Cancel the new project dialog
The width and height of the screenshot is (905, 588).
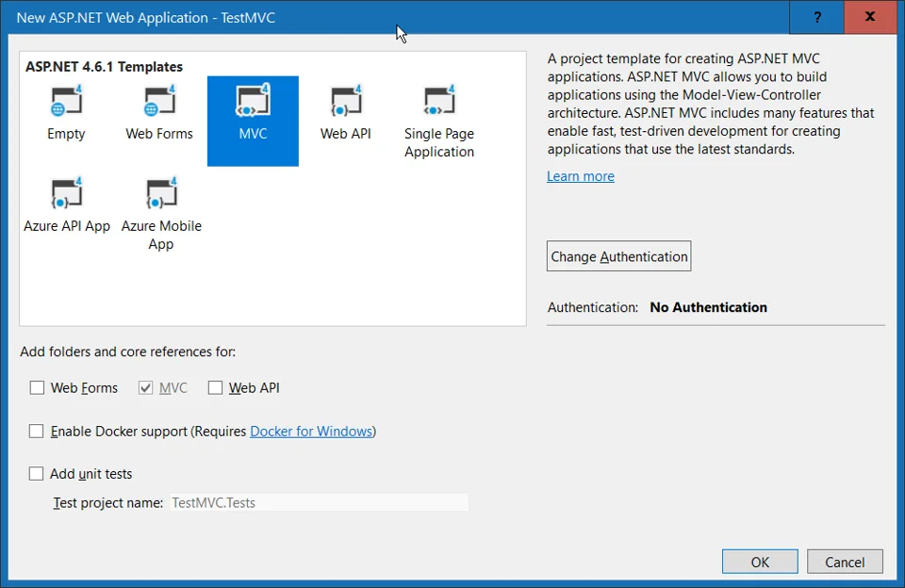pyautogui.click(x=845, y=562)
